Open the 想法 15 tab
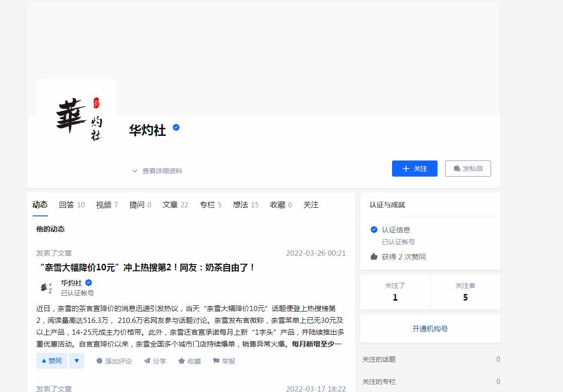Screen dimensions: 563x392 click(246, 205)
